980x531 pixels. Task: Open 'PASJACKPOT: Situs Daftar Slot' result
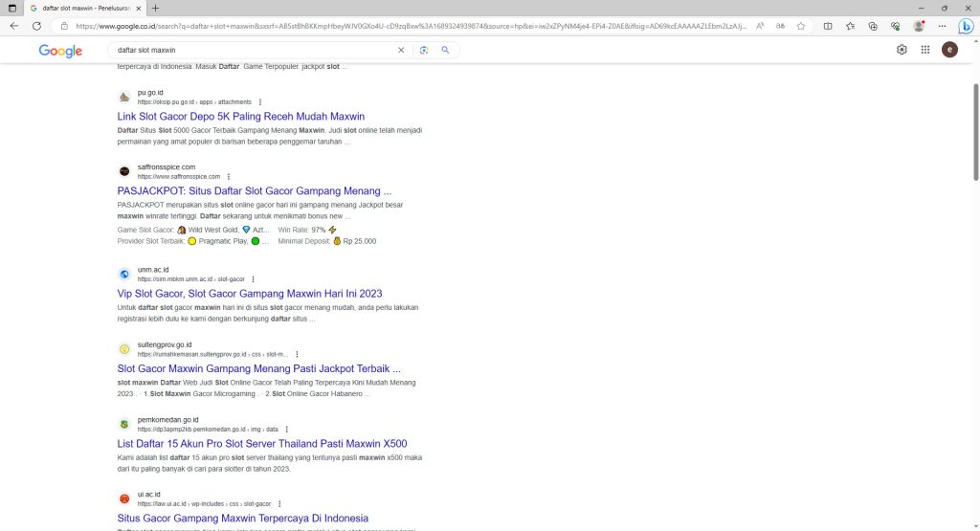click(255, 190)
